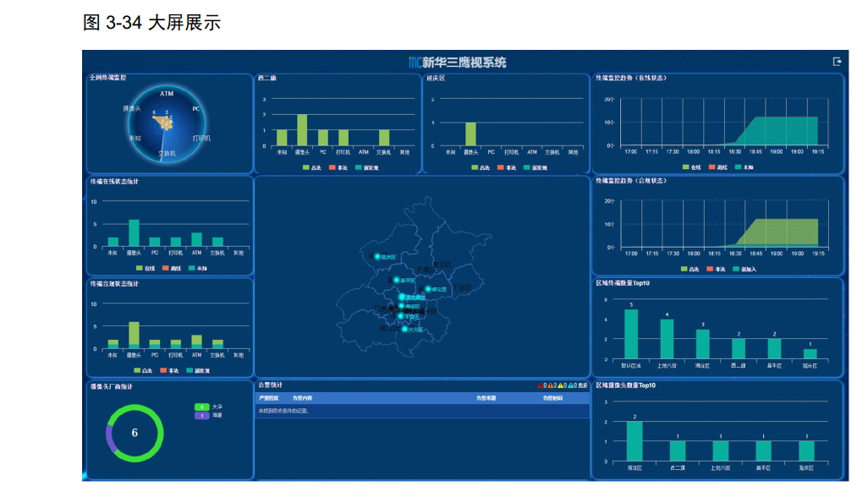Viewport: 868px width, 497px height.
Task: Click the 告警来源 column header
Action: [486, 398]
